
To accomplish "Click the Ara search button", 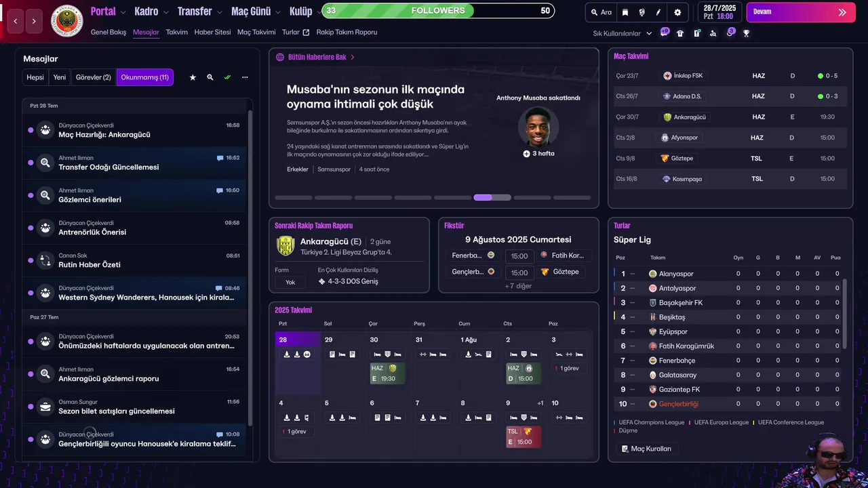I will [x=601, y=12].
